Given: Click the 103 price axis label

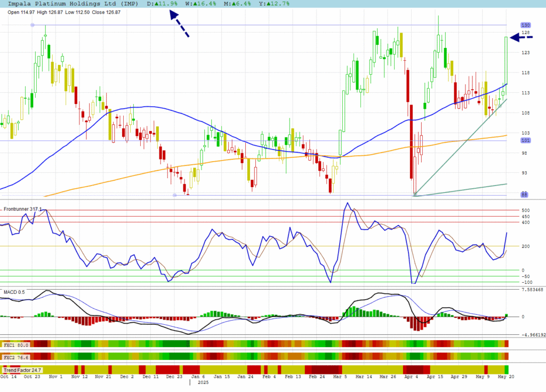Looking at the screenshot, I should tap(525, 133).
